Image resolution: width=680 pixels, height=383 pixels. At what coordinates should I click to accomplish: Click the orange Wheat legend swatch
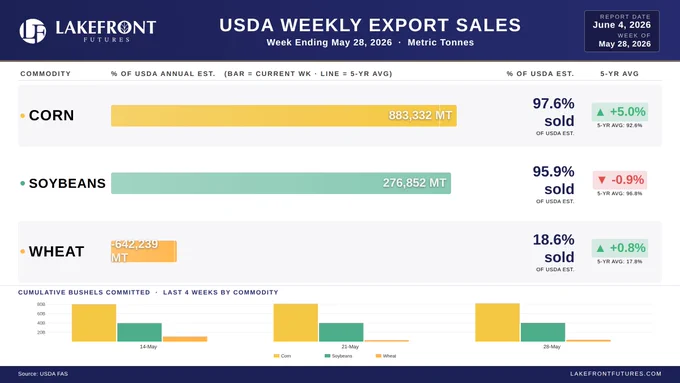point(378,356)
